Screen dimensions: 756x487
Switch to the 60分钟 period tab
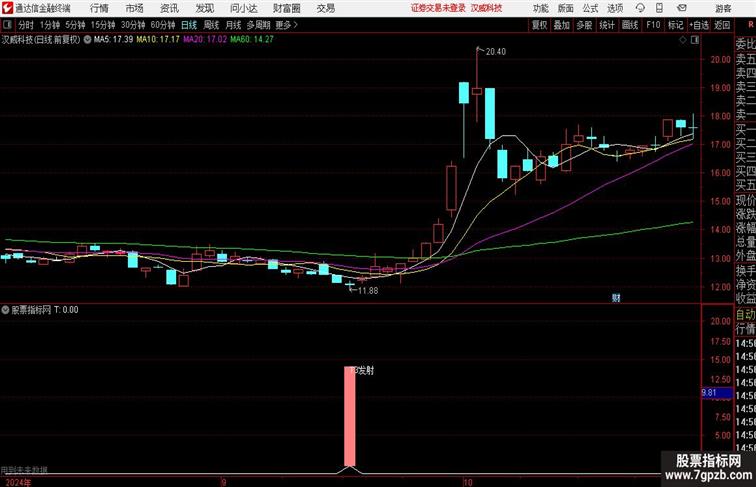[163, 25]
